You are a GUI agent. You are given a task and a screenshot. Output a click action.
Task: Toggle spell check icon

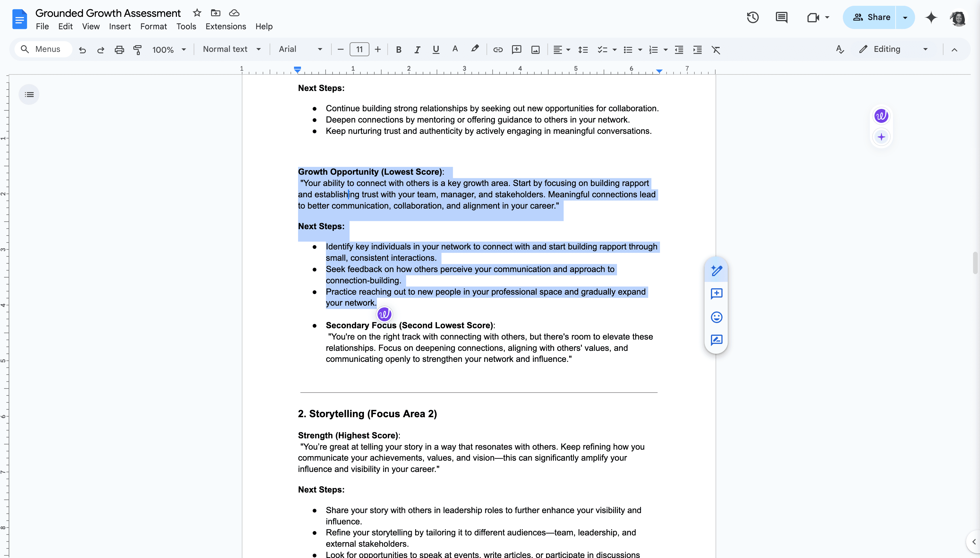[x=839, y=50]
